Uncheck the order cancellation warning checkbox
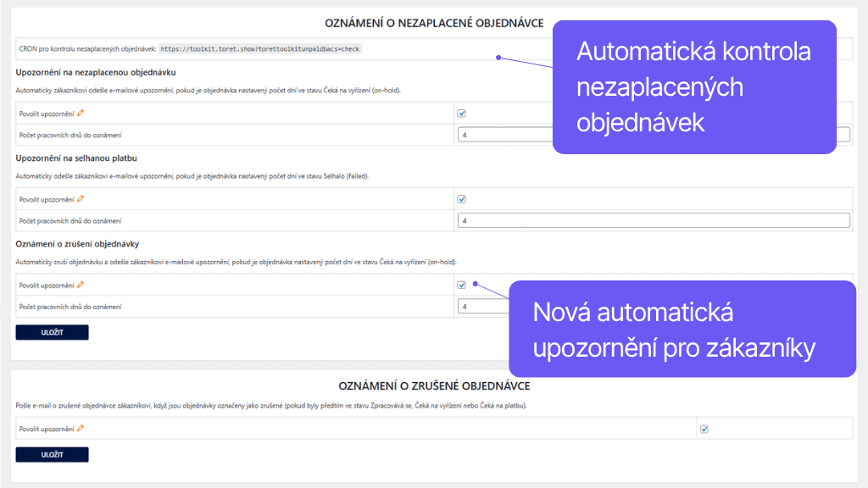The image size is (868, 488). (462, 284)
